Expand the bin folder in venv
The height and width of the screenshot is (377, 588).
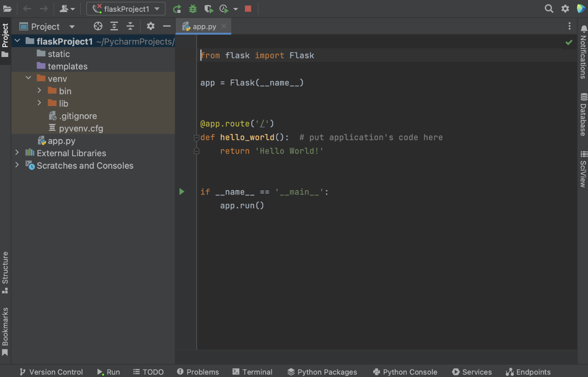[x=39, y=91]
